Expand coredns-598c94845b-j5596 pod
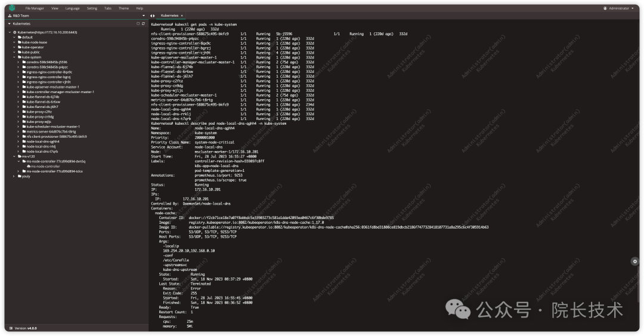Screen dimensions: 644x336 (x=18, y=62)
